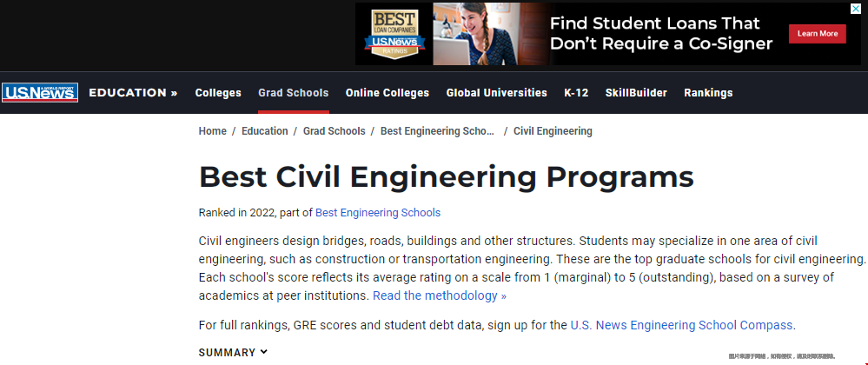Go to Global Universities
This screenshot has height=365, width=868.
point(496,92)
